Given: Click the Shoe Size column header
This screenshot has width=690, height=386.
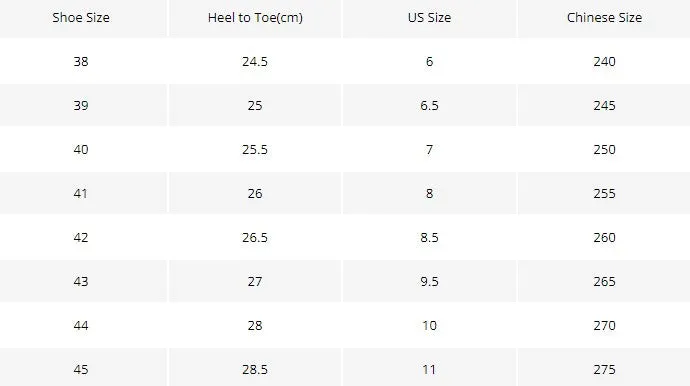Looking at the screenshot, I should [81, 18].
